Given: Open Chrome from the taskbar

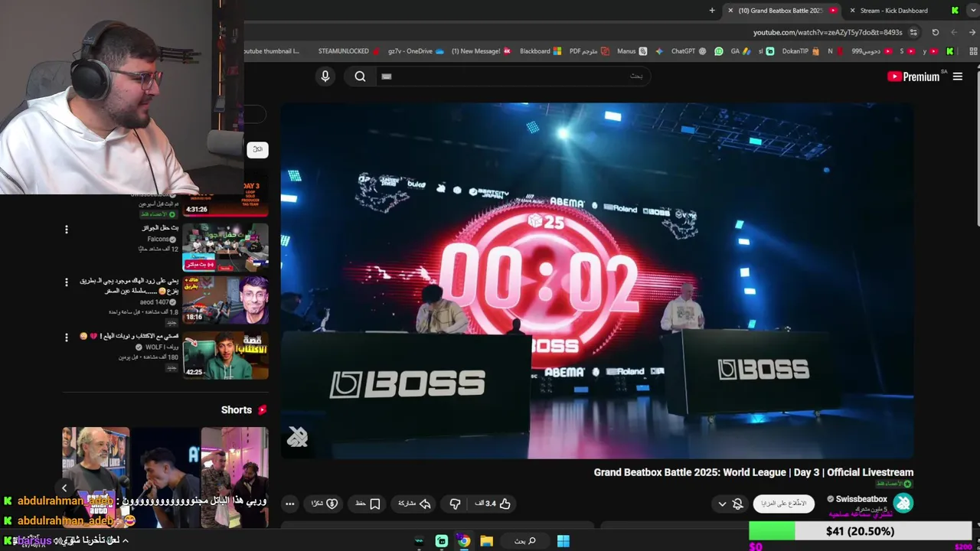Looking at the screenshot, I should [464, 541].
